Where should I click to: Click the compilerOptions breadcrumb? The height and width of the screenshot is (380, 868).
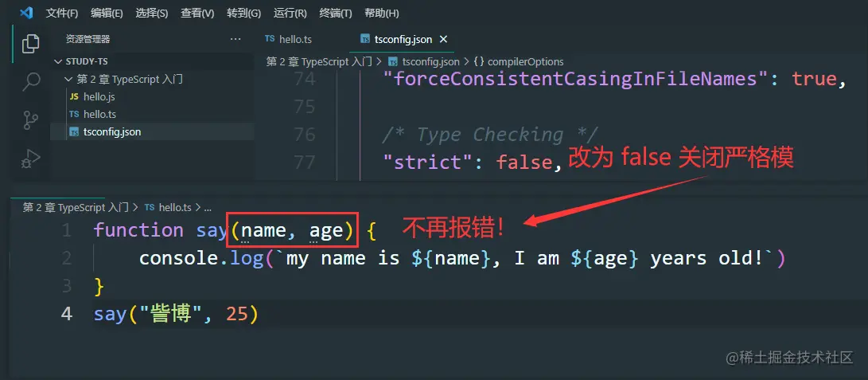[525, 62]
